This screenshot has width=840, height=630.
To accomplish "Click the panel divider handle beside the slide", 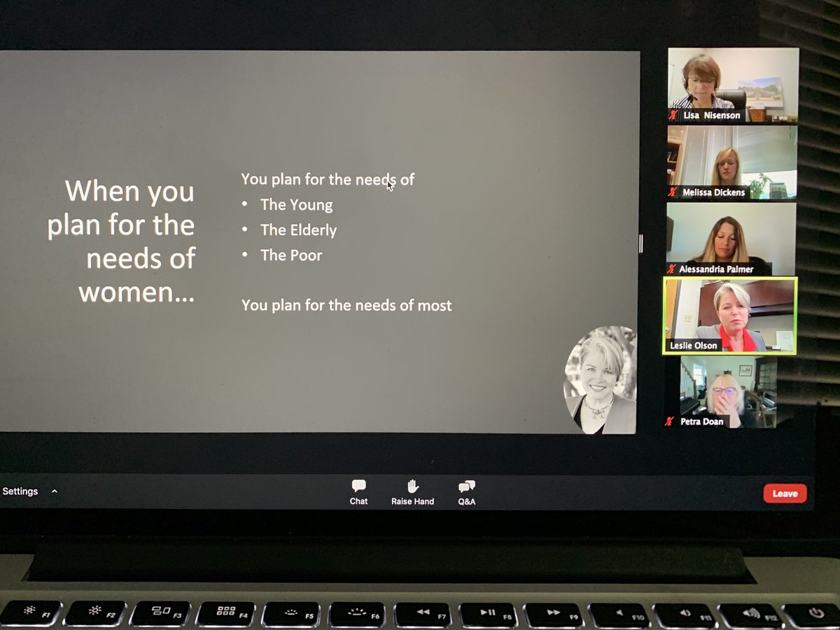I will (x=641, y=243).
